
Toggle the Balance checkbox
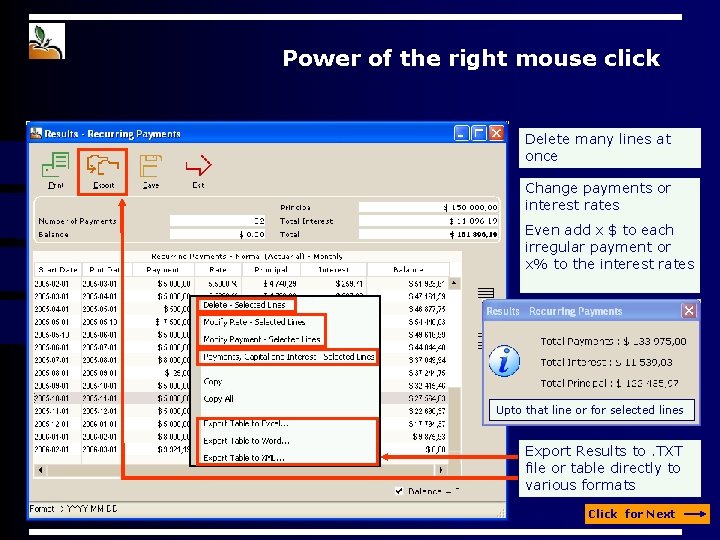coord(399,491)
